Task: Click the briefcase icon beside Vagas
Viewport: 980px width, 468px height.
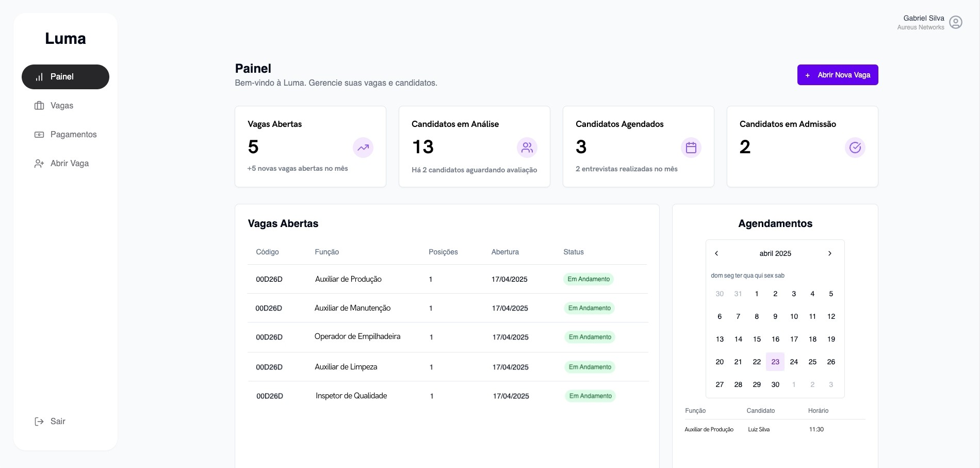Action: pyautogui.click(x=39, y=106)
